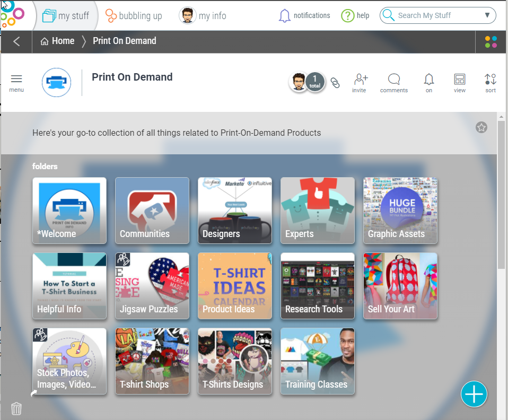Go back using the left arrow

tap(16, 41)
